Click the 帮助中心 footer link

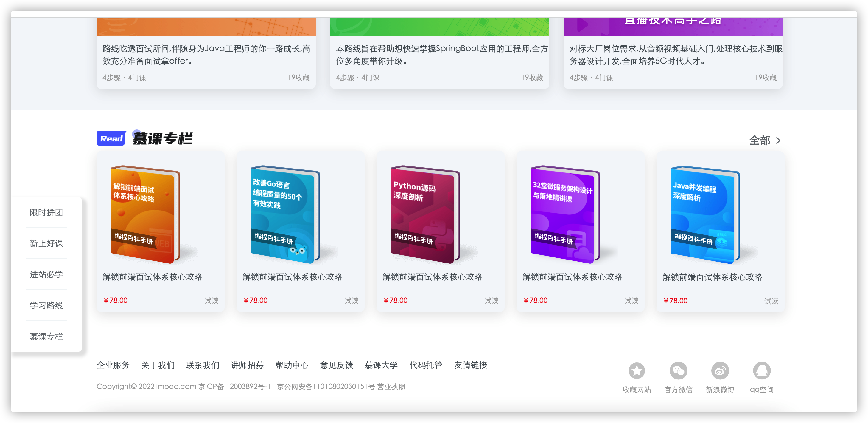click(x=292, y=365)
